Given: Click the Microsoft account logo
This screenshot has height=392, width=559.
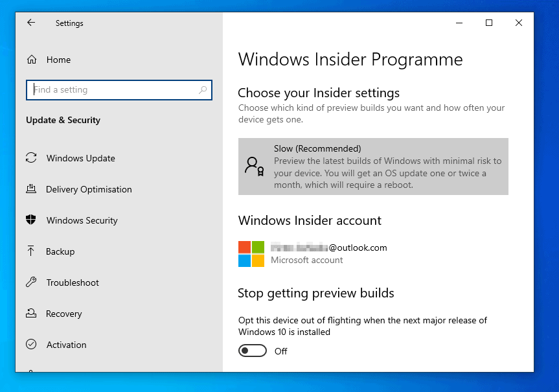Looking at the screenshot, I should pyautogui.click(x=250, y=253).
